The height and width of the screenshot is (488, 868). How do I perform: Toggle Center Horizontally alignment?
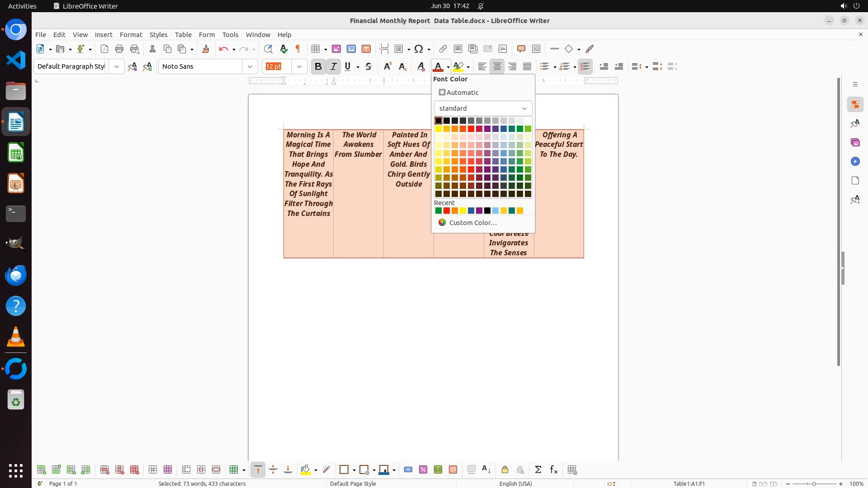[x=497, y=66]
